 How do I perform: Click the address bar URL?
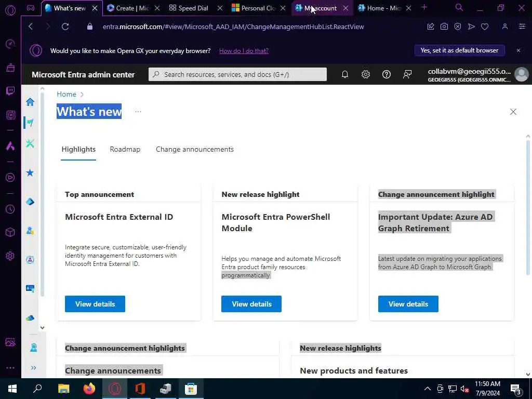(x=233, y=26)
